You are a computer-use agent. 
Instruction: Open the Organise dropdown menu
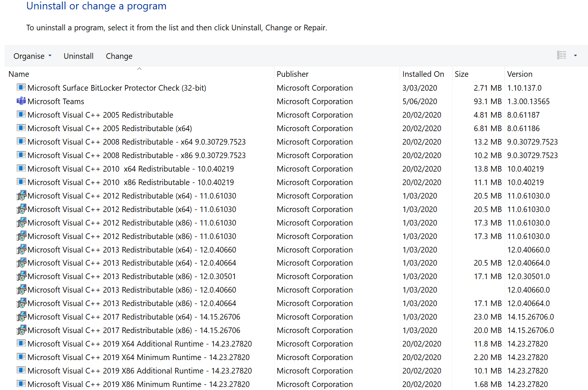(32, 56)
